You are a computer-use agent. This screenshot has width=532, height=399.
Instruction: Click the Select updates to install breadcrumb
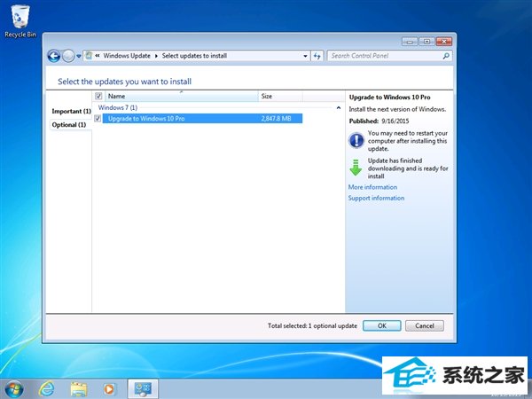coord(194,56)
